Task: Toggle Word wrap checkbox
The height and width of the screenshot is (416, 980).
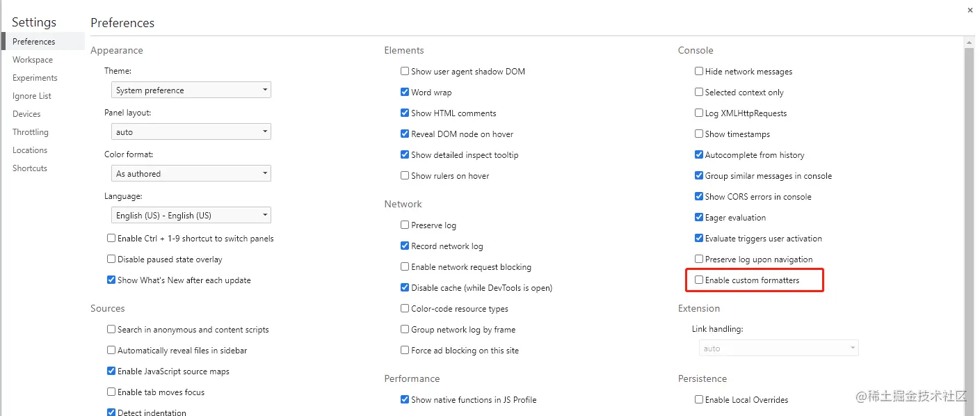Action: (405, 93)
